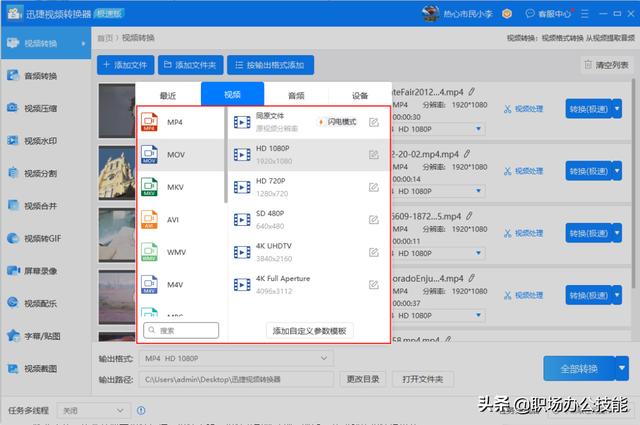Select the MKV format
This screenshot has height=425, width=640.
tap(181, 187)
